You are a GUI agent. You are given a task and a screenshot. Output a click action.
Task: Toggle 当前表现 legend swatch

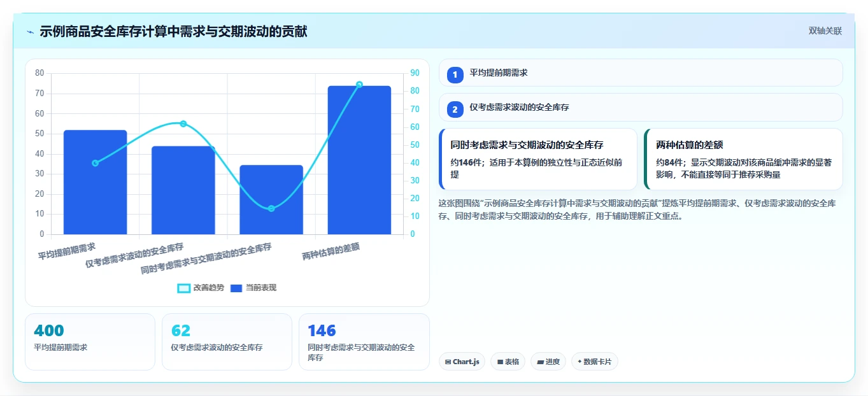tap(236, 288)
